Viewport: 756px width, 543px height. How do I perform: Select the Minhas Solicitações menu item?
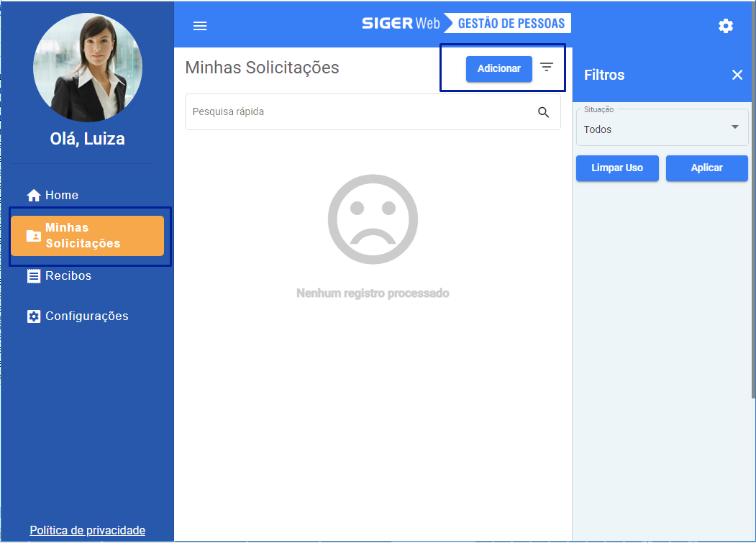tap(87, 236)
